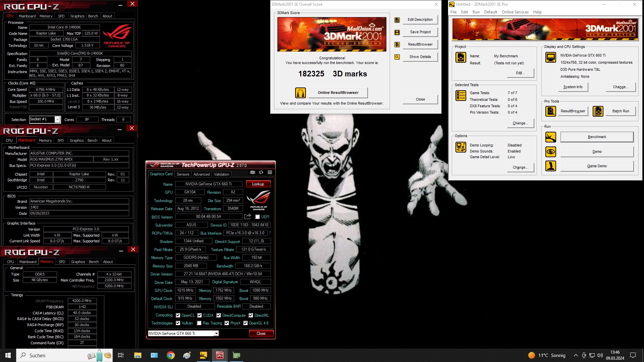Open Windows Start menu
644x362 pixels.
pyautogui.click(x=8, y=355)
